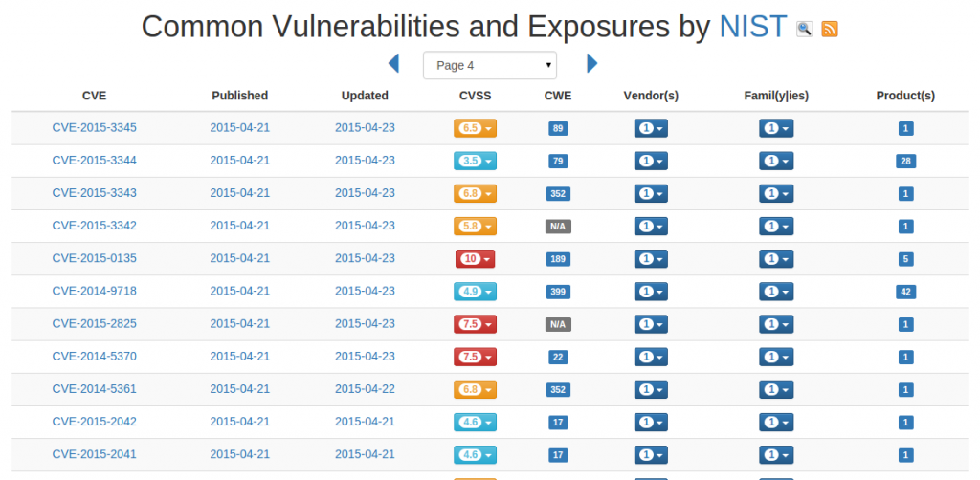This screenshot has height=480, width=980.
Task: Open the CVE-2014-9718 link
Action: coord(95,291)
